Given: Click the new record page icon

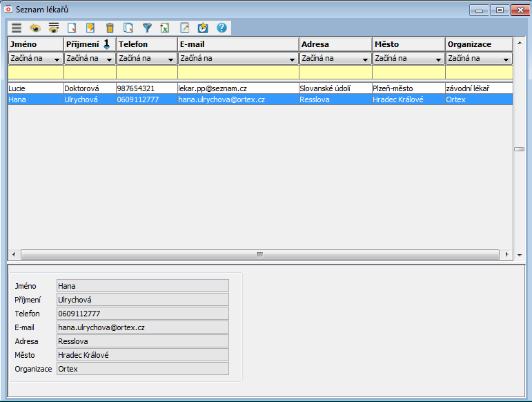Looking at the screenshot, I should [72, 28].
